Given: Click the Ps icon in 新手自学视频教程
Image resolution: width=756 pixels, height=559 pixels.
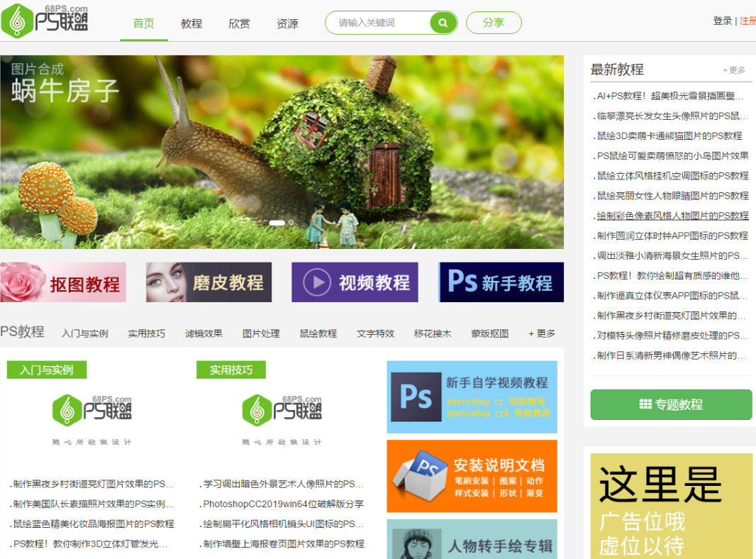Looking at the screenshot, I should tap(416, 397).
